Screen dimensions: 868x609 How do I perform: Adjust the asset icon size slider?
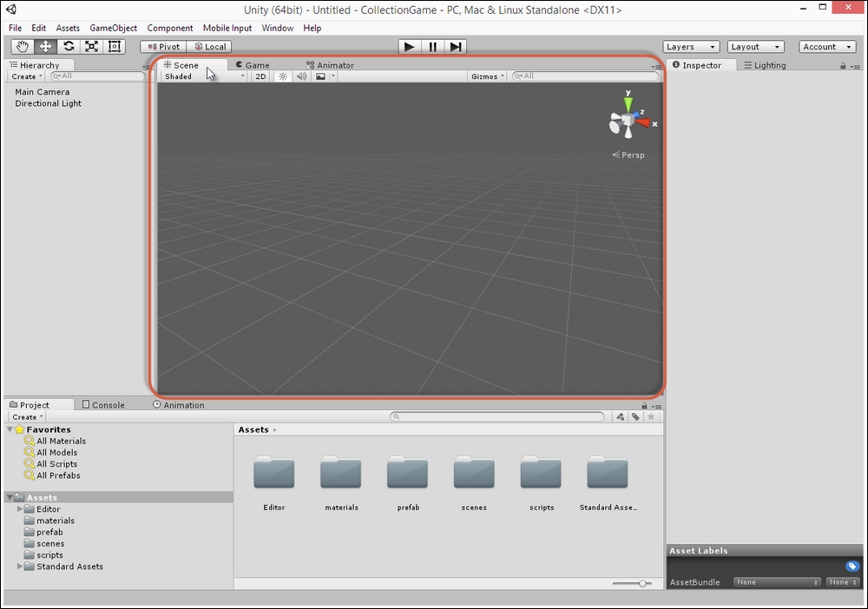pyautogui.click(x=642, y=584)
